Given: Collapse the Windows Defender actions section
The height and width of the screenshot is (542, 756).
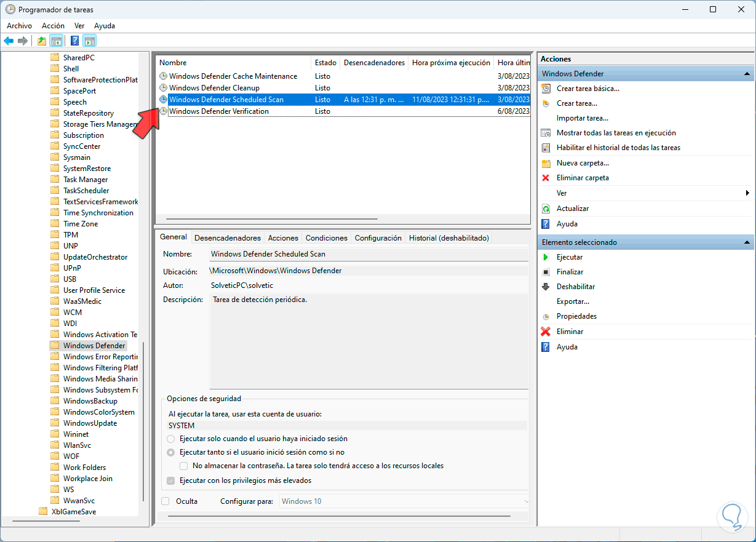Looking at the screenshot, I should click(747, 74).
